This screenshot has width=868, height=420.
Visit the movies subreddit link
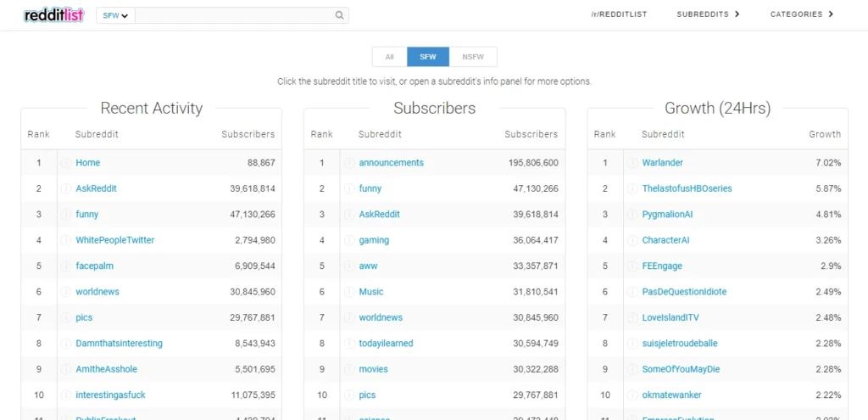click(374, 369)
